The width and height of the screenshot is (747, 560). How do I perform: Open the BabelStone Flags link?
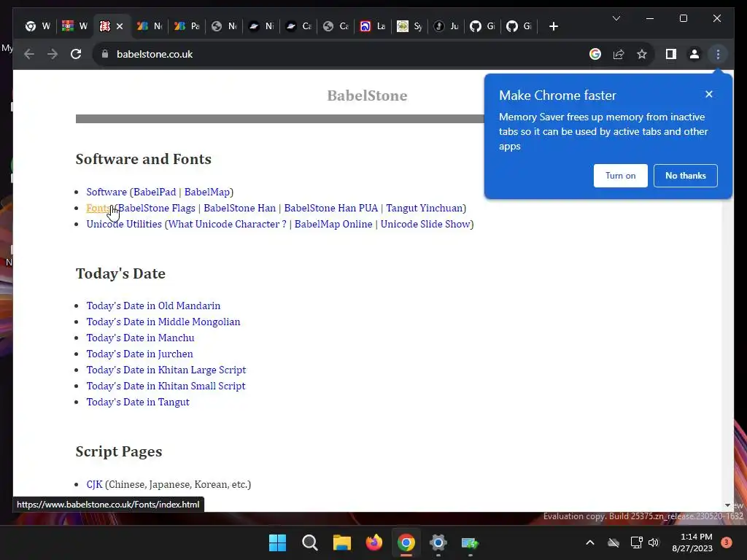tap(157, 208)
